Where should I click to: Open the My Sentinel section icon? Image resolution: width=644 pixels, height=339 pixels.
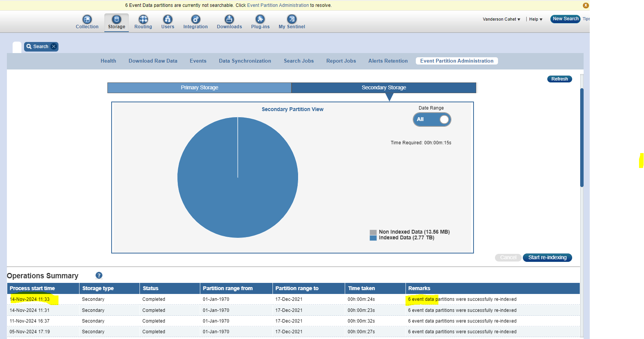pos(292,19)
